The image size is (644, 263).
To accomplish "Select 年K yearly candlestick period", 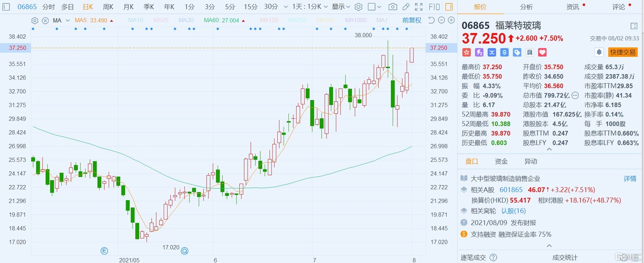I will (x=169, y=7).
